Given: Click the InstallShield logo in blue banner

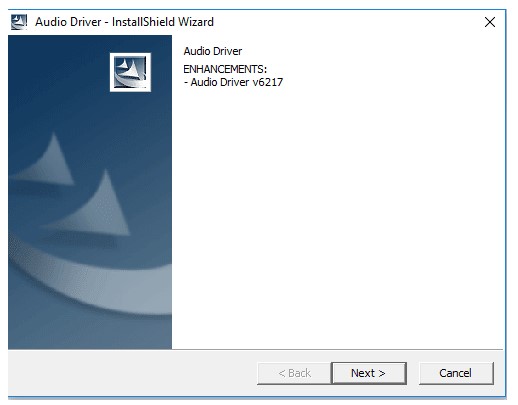Looking at the screenshot, I should [x=130, y=72].
